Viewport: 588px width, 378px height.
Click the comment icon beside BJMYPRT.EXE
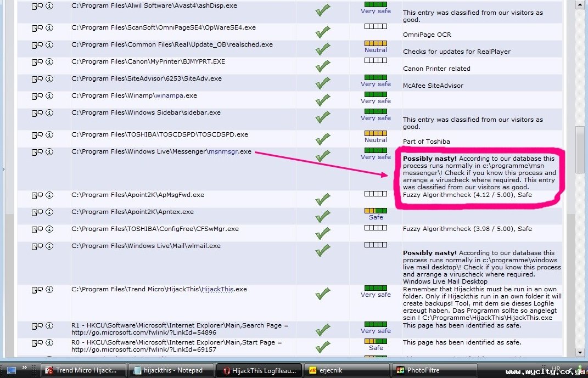(x=37, y=62)
